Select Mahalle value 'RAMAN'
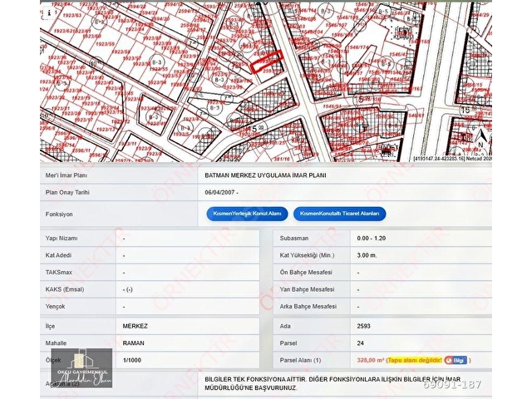This screenshot has width=532, height=399. 133,343
